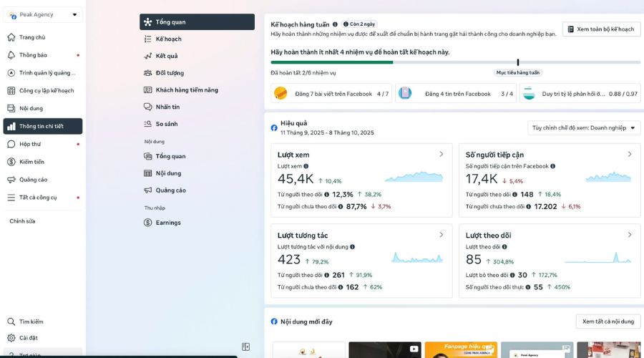
Task: Open So sánh benchmarking section
Action: pos(197,124)
